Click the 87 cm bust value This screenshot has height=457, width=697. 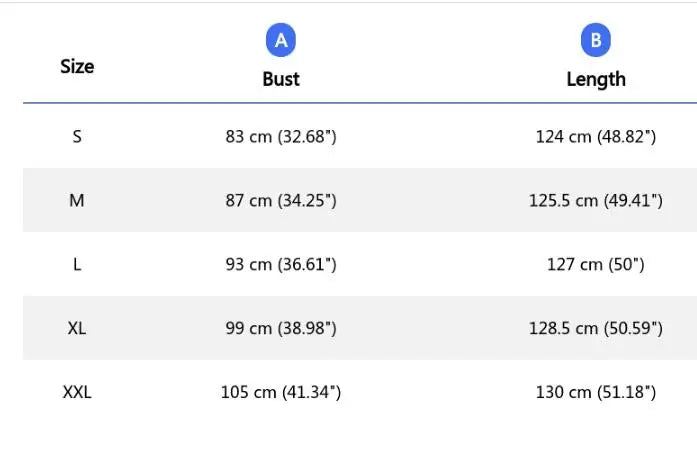pyautogui.click(x=281, y=200)
